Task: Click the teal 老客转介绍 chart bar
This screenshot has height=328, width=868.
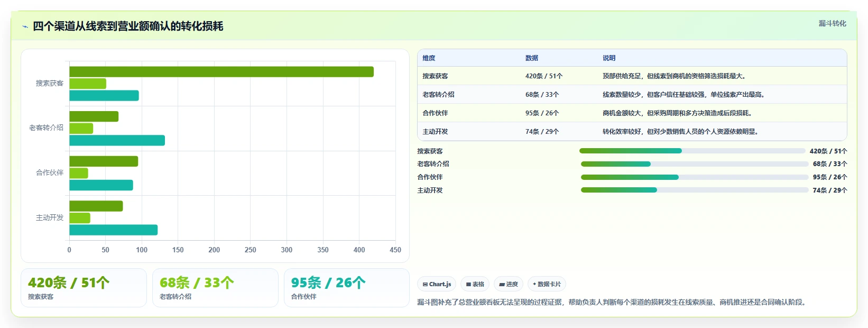Action: (117, 140)
